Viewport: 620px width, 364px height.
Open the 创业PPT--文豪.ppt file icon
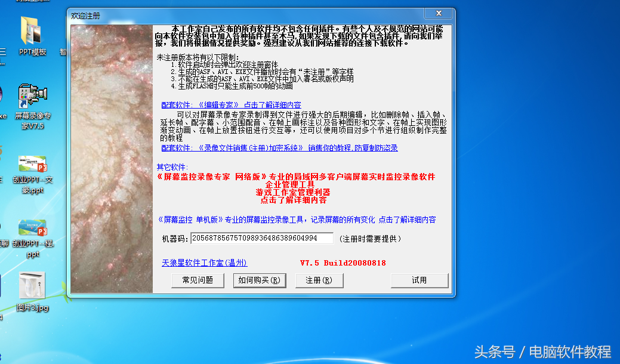(x=32, y=174)
